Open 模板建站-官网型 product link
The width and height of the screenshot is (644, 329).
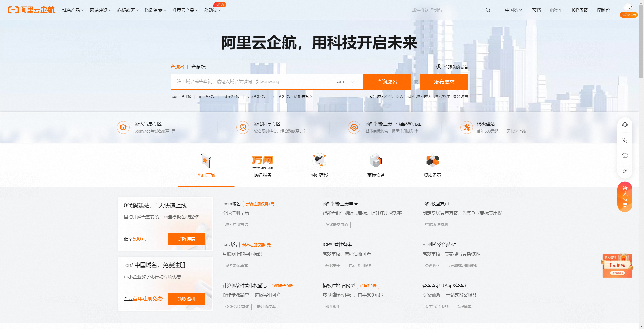[x=339, y=286]
